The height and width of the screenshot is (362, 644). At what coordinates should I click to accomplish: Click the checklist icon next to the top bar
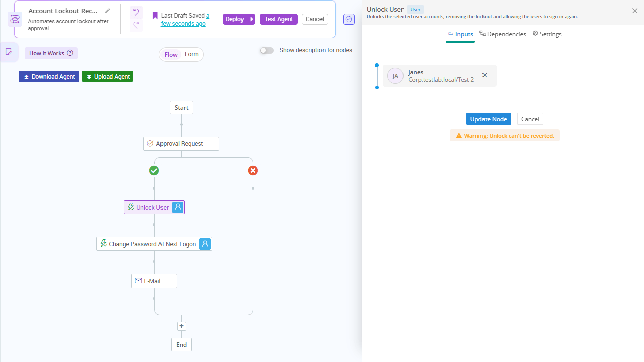click(349, 19)
